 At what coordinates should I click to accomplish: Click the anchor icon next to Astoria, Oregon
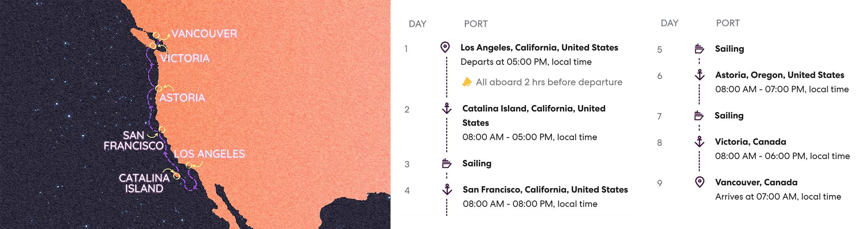[x=700, y=75]
